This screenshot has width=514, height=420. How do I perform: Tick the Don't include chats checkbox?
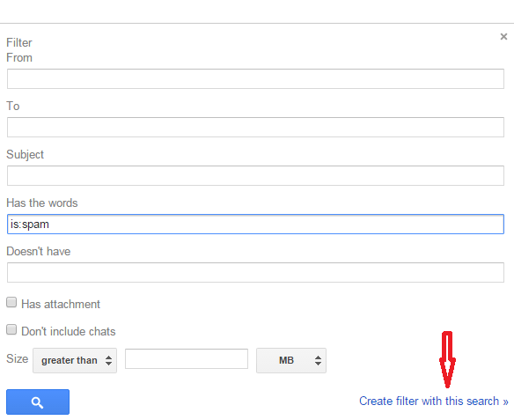(11, 329)
